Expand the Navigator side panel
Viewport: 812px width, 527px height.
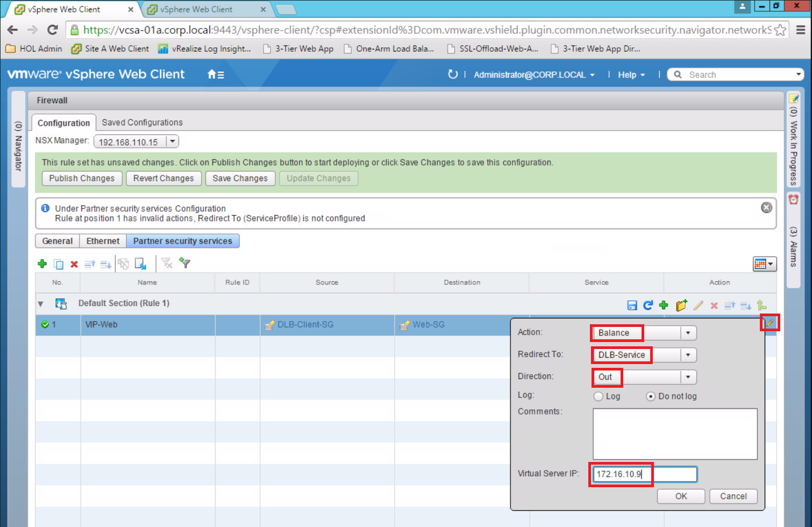click(x=18, y=140)
